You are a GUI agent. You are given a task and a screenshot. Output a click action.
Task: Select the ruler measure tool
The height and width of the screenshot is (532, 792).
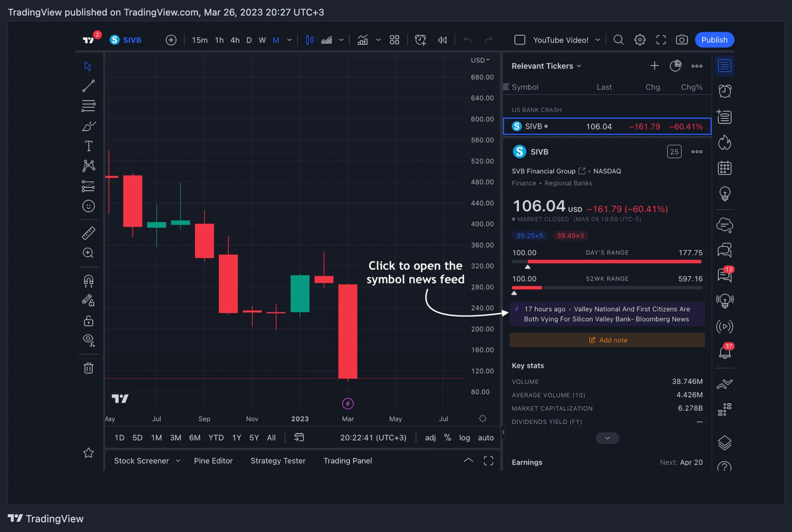click(89, 233)
